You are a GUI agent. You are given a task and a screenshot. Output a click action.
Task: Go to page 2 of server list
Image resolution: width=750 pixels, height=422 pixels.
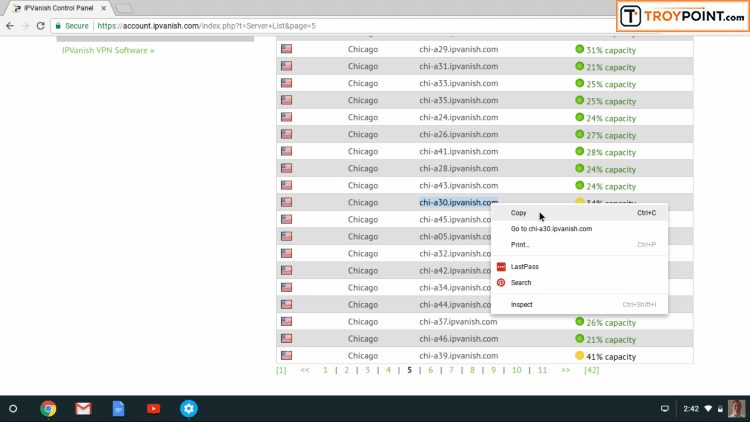tap(346, 370)
